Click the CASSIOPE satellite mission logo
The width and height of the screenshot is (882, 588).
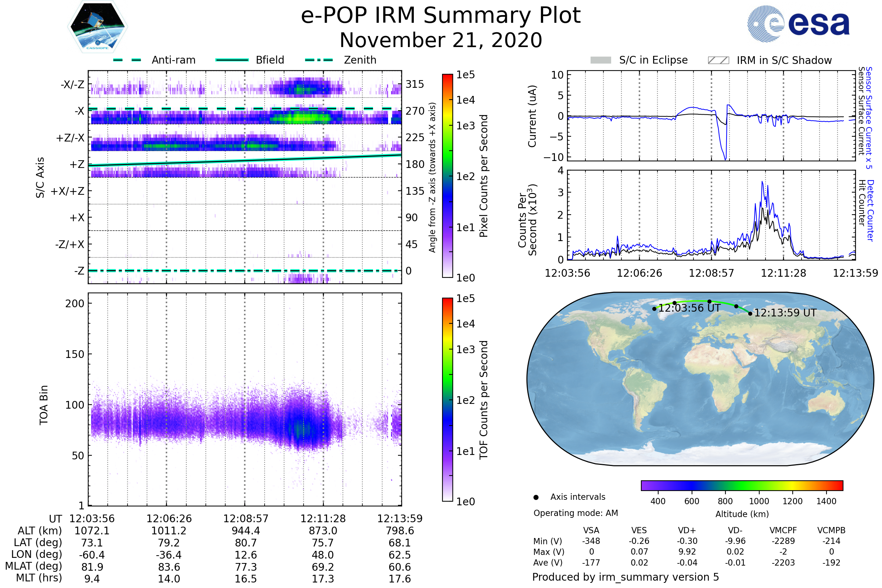[x=97, y=27]
